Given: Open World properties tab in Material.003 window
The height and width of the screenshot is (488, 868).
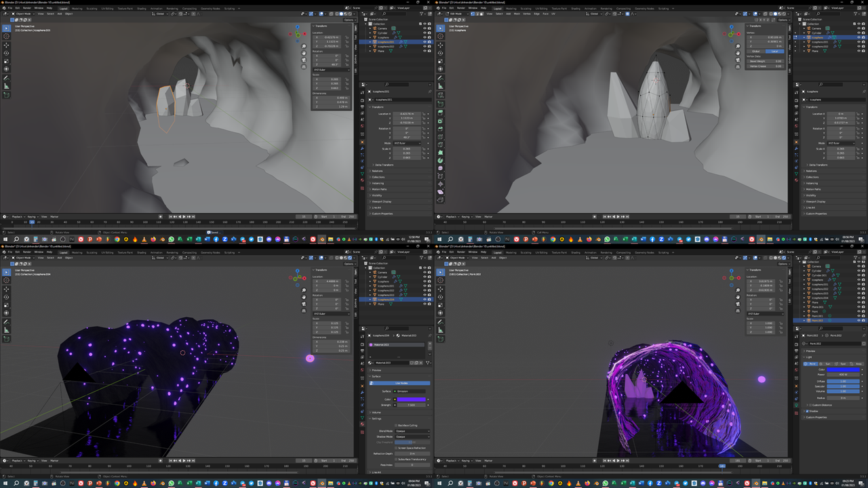Looking at the screenshot, I should click(362, 370).
